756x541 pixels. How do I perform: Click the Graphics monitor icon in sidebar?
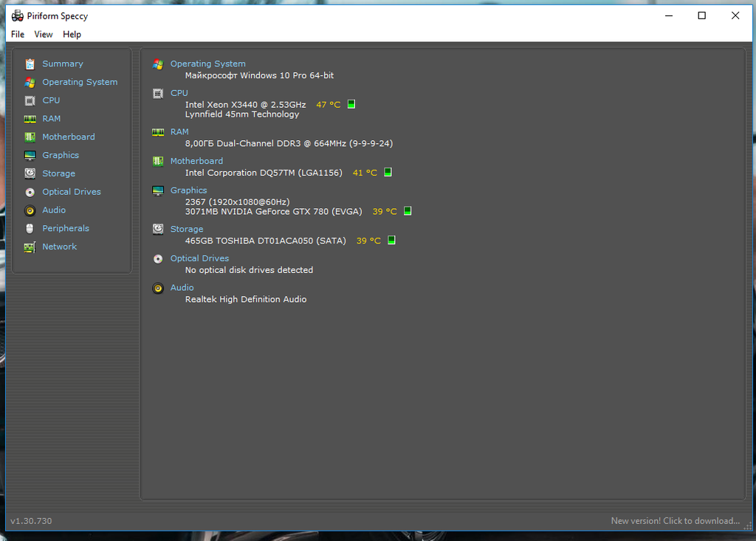(30, 155)
